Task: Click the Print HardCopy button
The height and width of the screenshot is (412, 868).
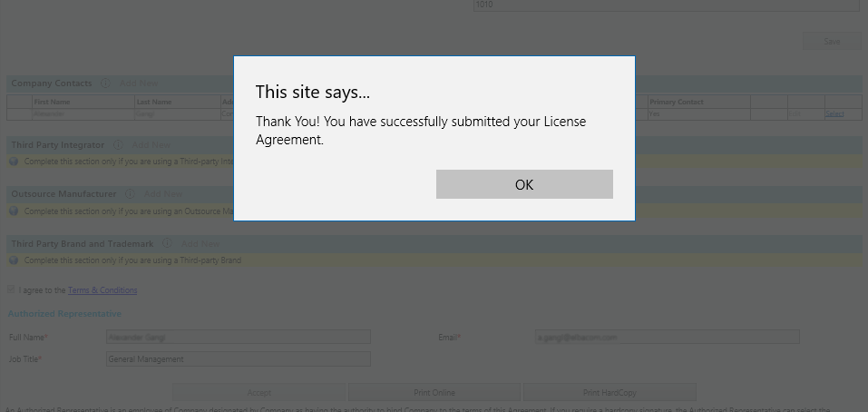Action: point(610,393)
